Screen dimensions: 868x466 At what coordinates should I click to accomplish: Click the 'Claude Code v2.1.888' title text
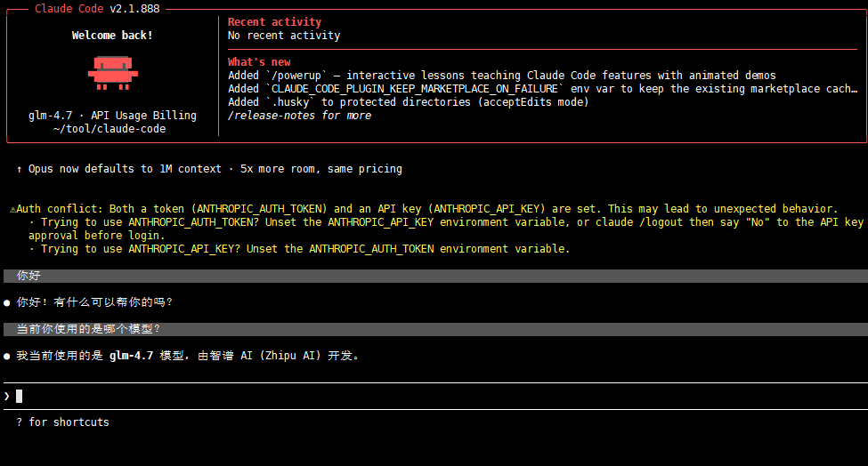click(97, 9)
